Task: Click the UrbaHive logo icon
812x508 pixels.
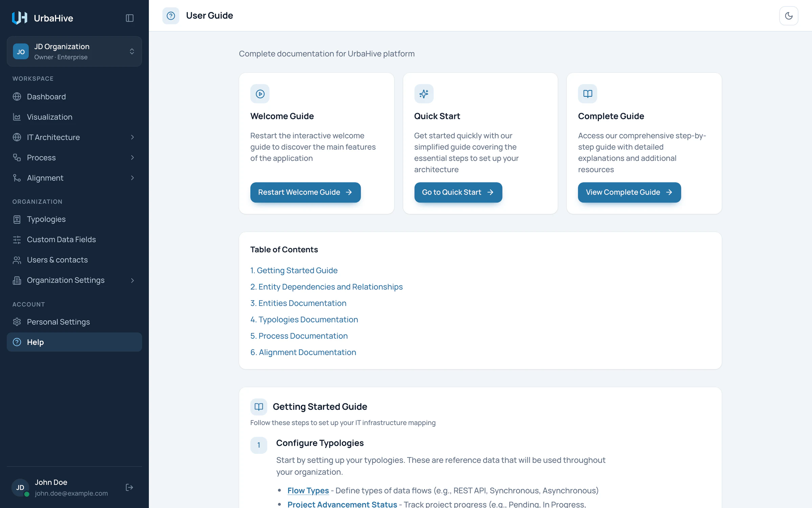Action: [20, 18]
